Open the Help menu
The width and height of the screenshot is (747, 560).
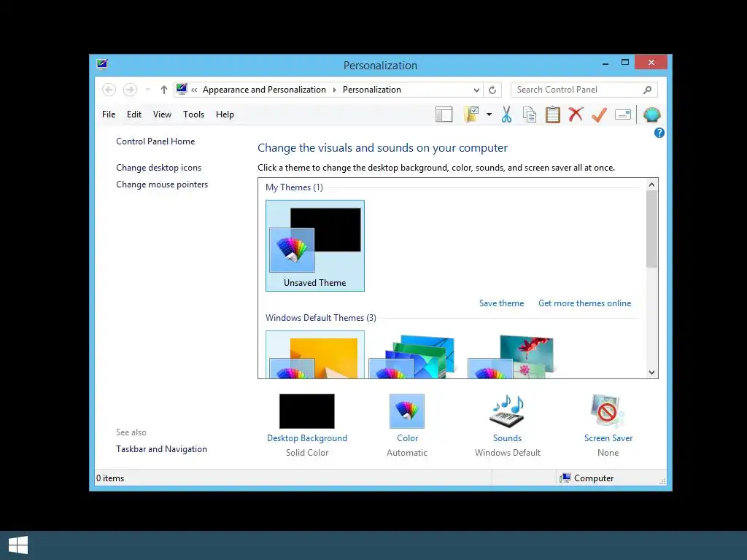[225, 114]
